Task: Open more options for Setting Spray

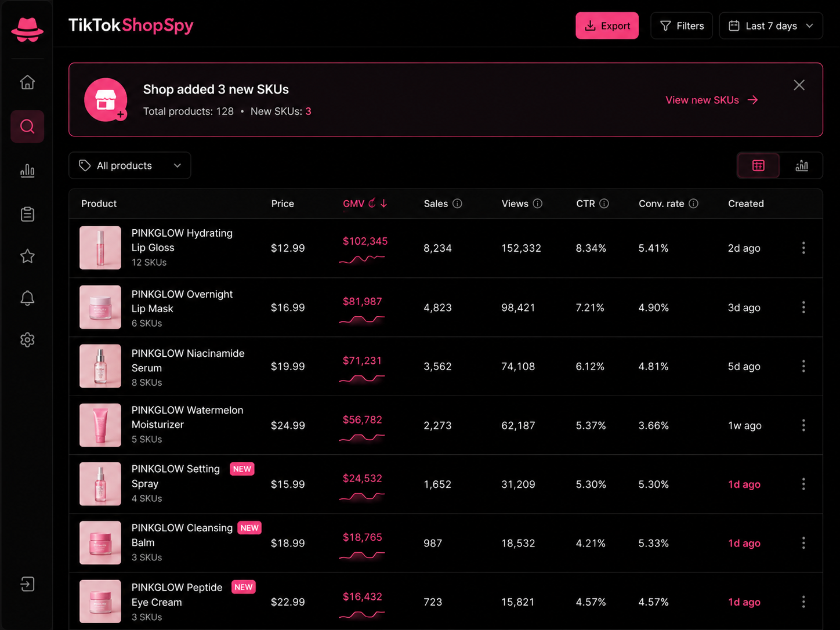Action: click(803, 484)
